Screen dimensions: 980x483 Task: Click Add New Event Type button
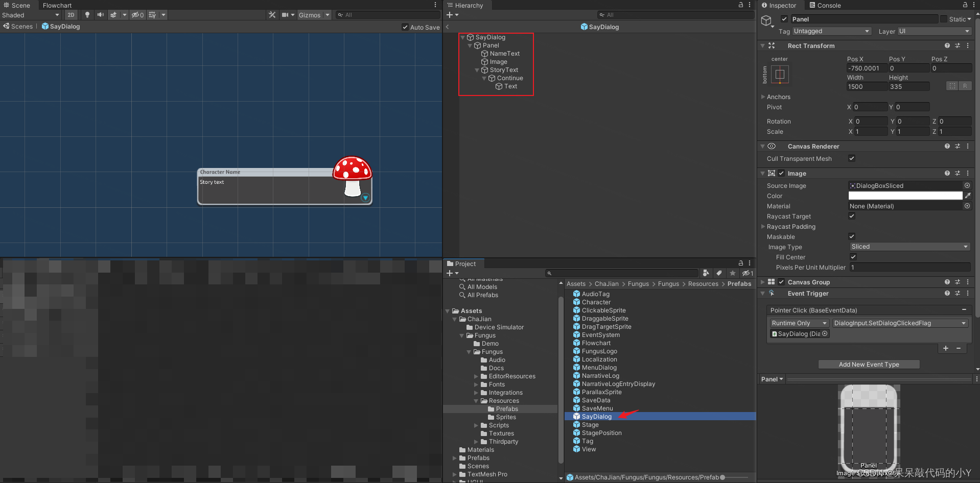point(869,364)
